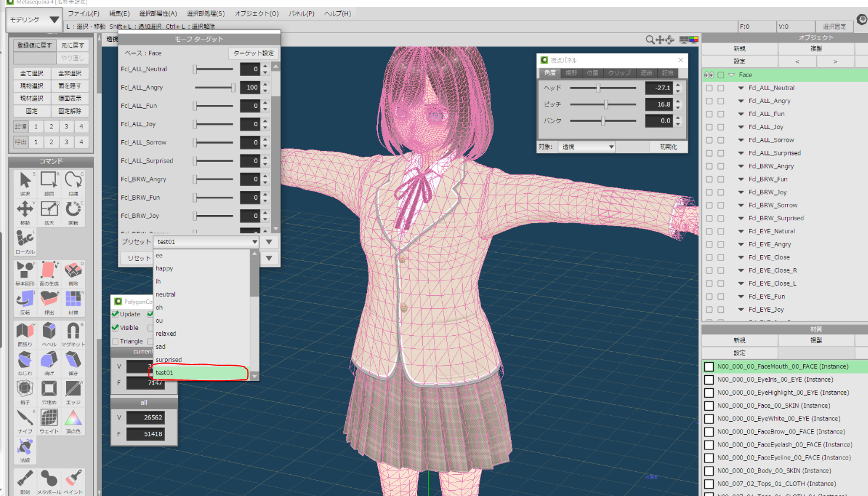Image resolution: width=868 pixels, height=496 pixels.
Task: Adjust the Fcl_ALL_Angry morph slider
Action: click(x=215, y=87)
